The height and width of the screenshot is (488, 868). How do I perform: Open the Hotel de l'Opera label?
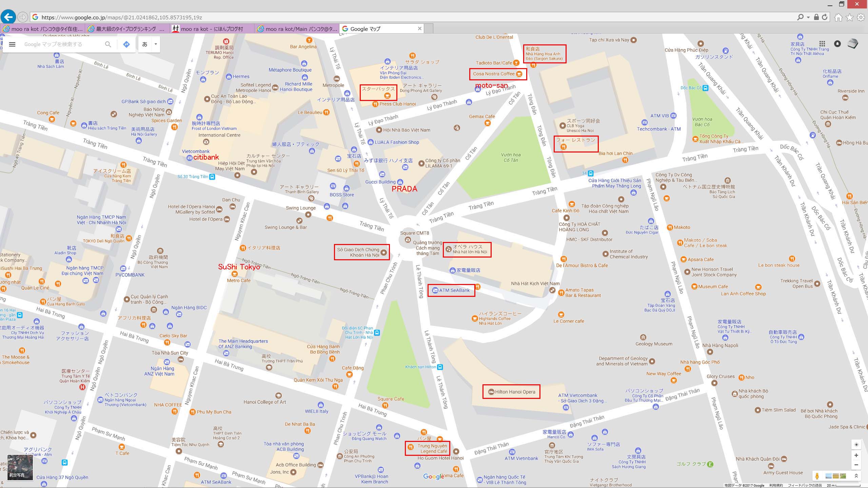click(x=206, y=219)
